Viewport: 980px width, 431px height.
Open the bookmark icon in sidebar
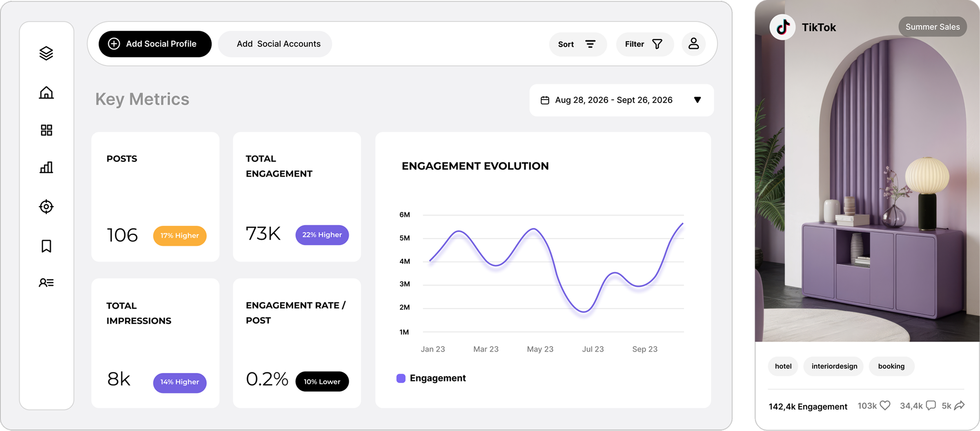tap(46, 246)
